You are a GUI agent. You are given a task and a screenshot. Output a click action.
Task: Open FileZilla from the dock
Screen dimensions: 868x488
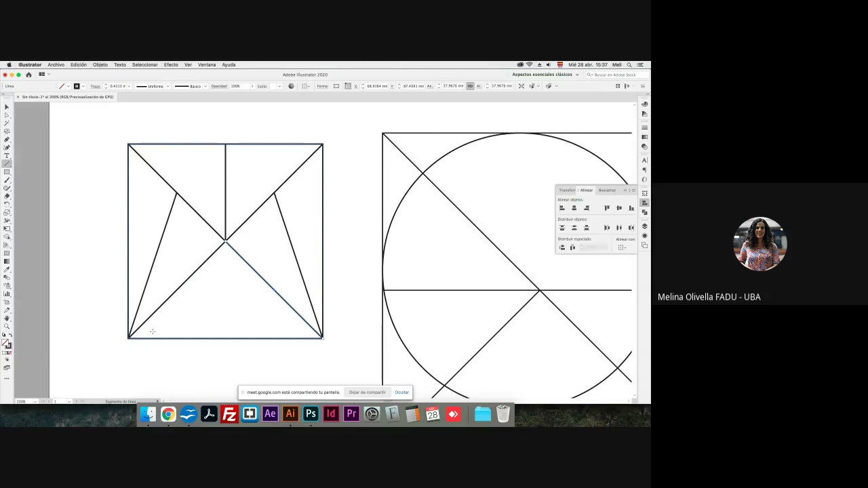[x=229, y=414]
